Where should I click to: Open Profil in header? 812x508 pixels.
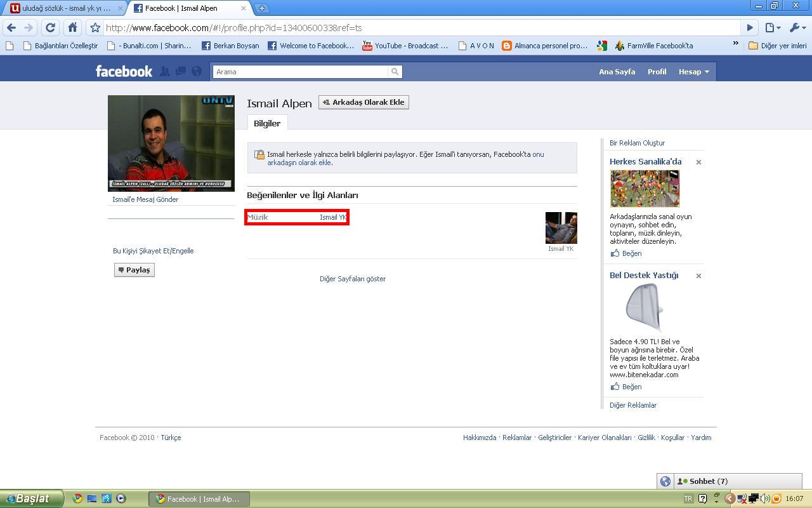[657, 72]
